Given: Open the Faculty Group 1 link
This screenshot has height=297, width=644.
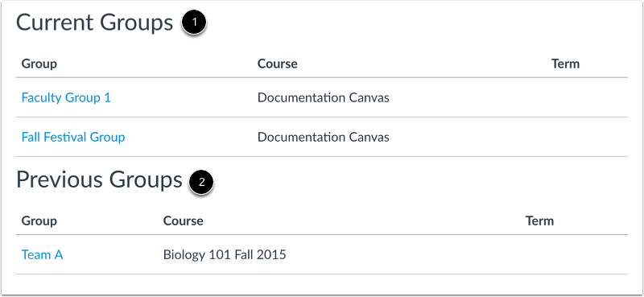Looking at the screenshot, I should [x=66, y=97].
